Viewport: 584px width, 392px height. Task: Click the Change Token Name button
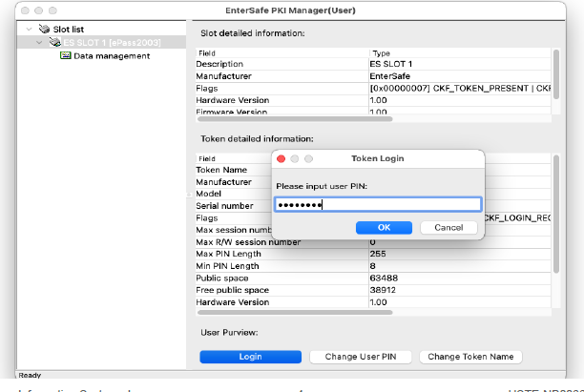(x=470, y=357)
